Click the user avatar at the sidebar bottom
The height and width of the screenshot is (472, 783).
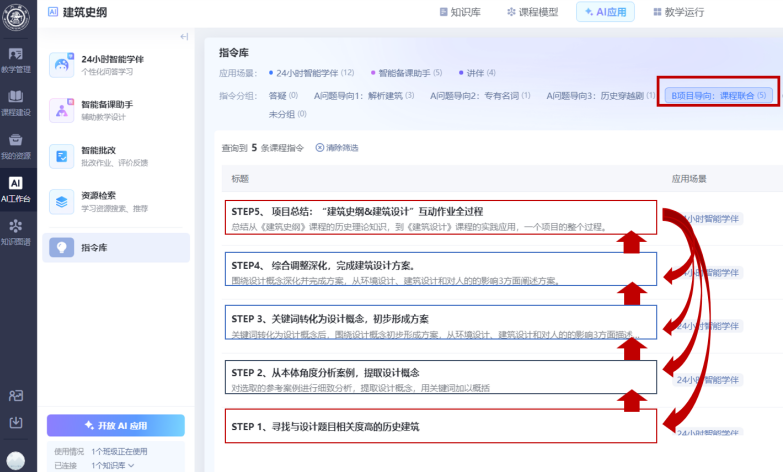point(15,459)
